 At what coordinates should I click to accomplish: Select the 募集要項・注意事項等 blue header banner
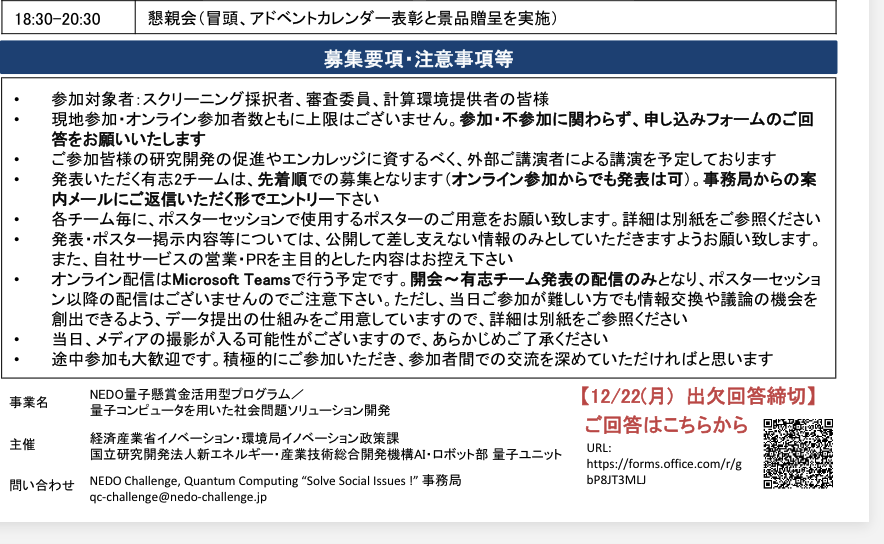[x=418, y=59]
